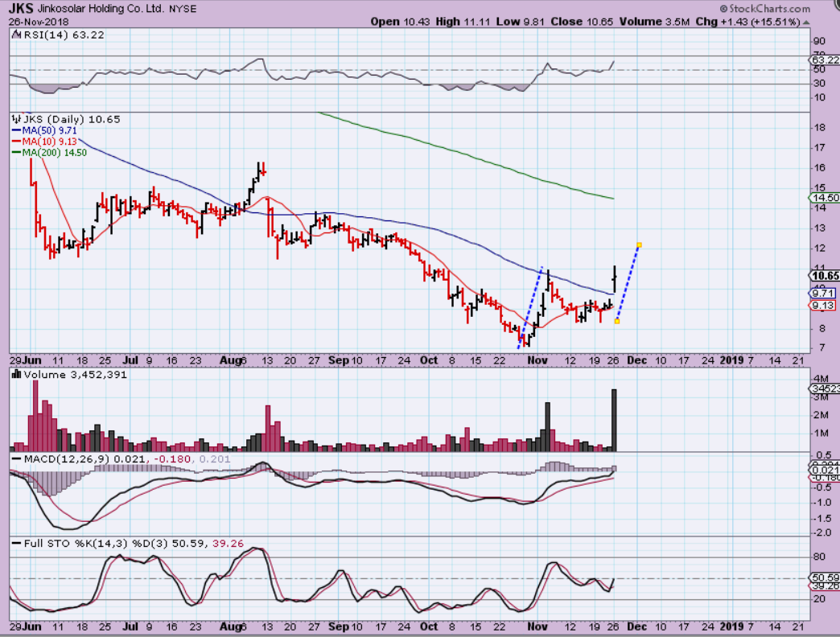Click the 63.22 RSI value tag on right axis
This screenshot has width=840, height=637.
pos(825,60)
